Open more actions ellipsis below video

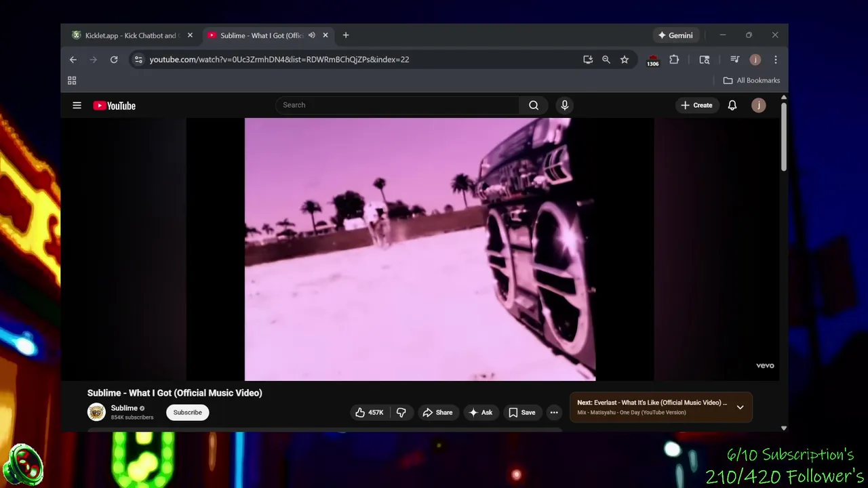coord(554,412)
